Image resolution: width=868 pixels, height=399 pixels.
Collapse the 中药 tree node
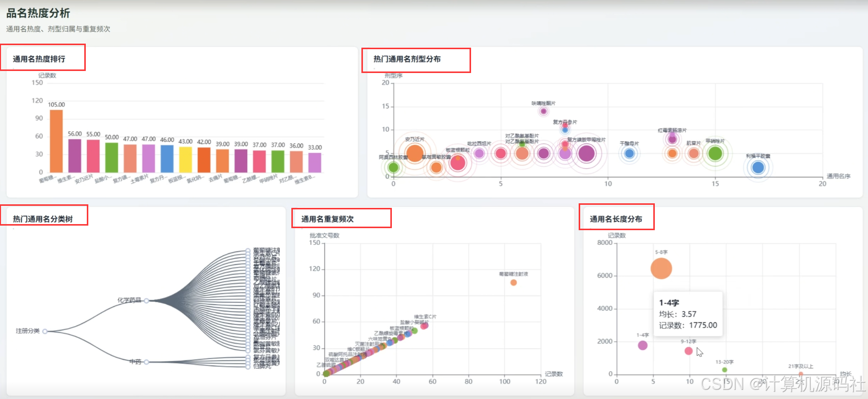click(146, 362)
